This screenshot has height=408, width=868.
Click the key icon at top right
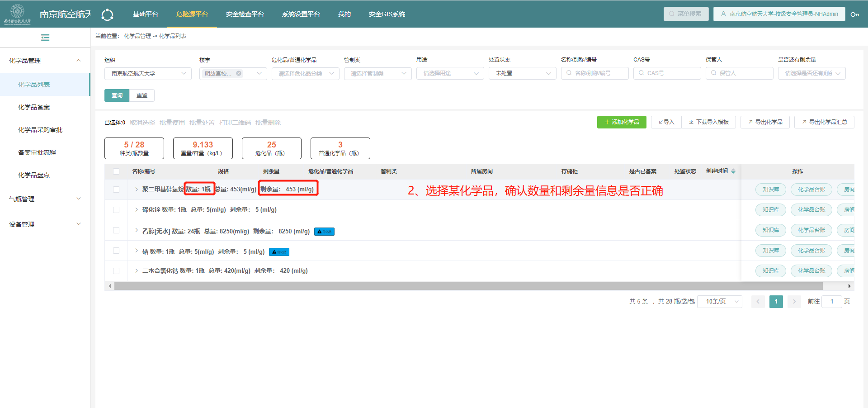point(854,14)
